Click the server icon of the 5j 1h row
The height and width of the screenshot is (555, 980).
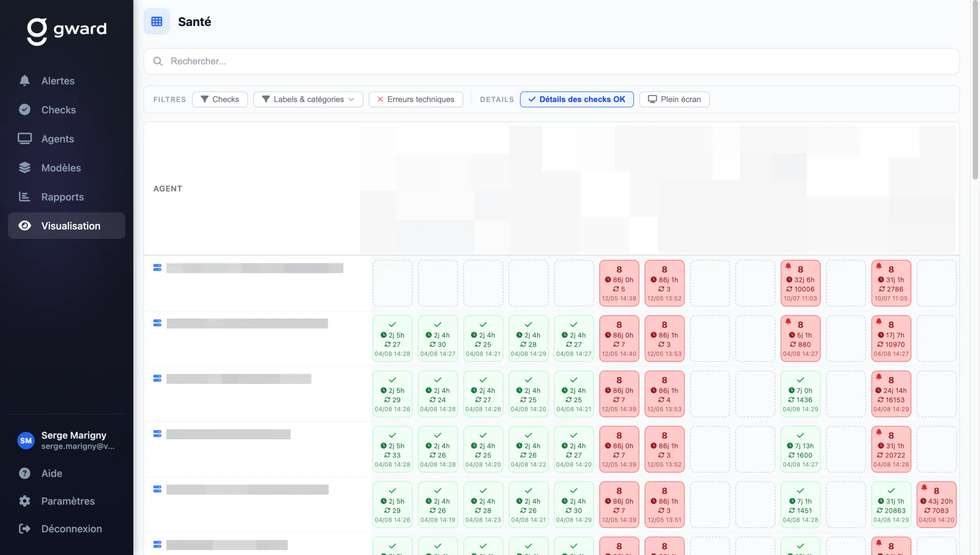click(157, 323)
